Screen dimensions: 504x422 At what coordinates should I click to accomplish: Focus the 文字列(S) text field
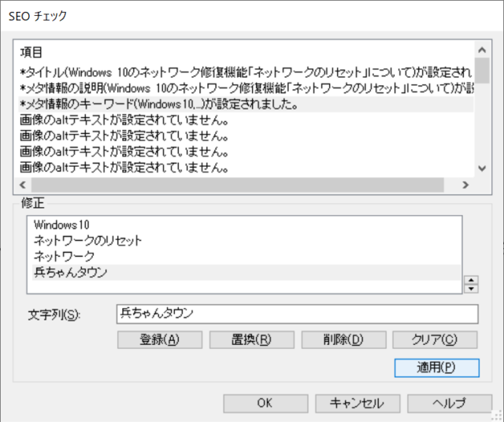[298, 314]
